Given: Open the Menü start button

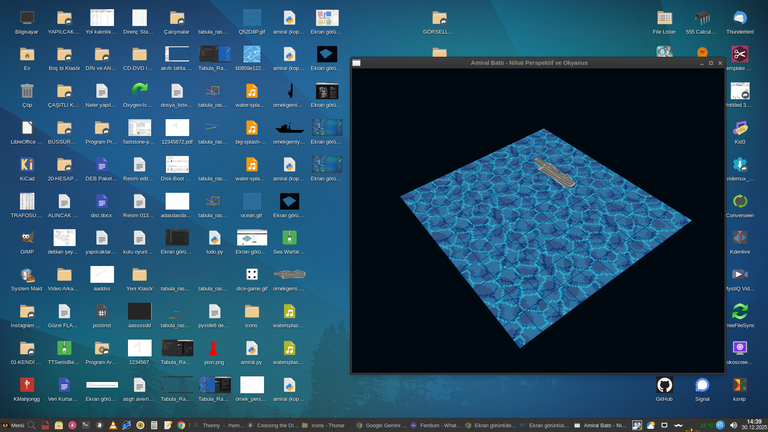Looking at the screenshot, I should coord(13,425).
